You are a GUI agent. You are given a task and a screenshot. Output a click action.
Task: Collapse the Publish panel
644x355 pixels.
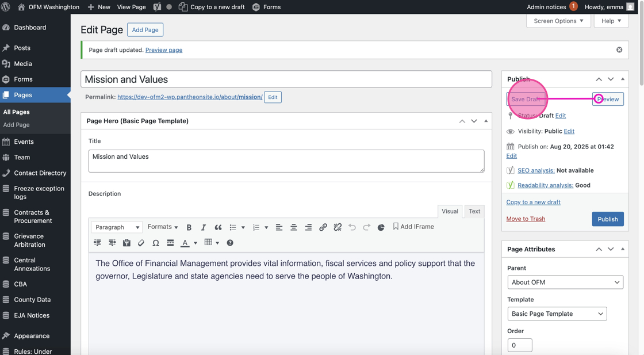coord(623,79)
